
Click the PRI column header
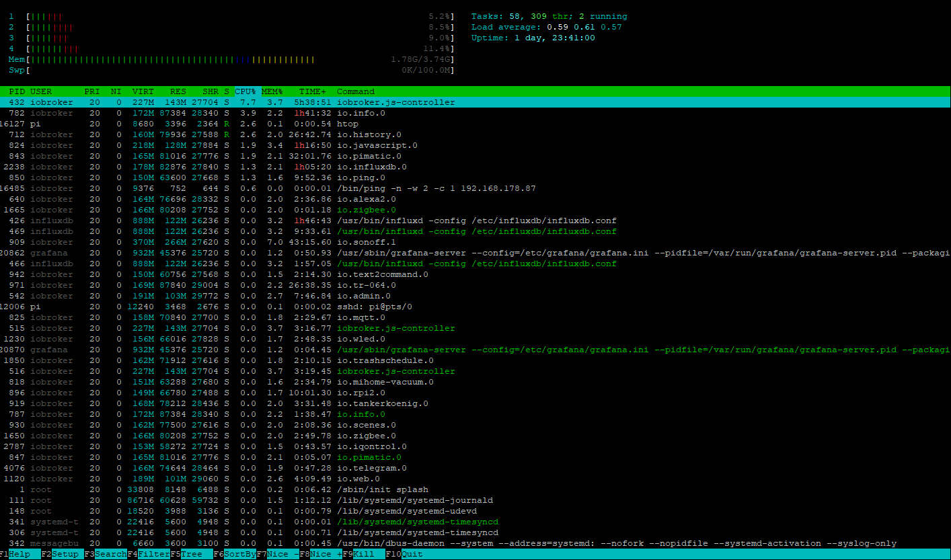pyautogui.click(x=92, y=91)
